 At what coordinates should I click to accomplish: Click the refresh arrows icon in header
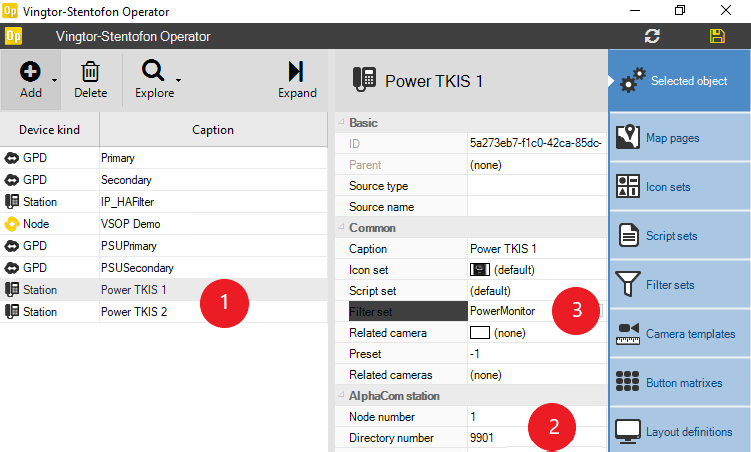[x=653, y=36]
